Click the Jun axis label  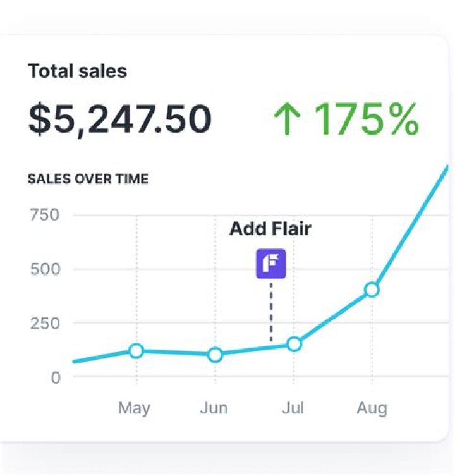coord(214,408)
